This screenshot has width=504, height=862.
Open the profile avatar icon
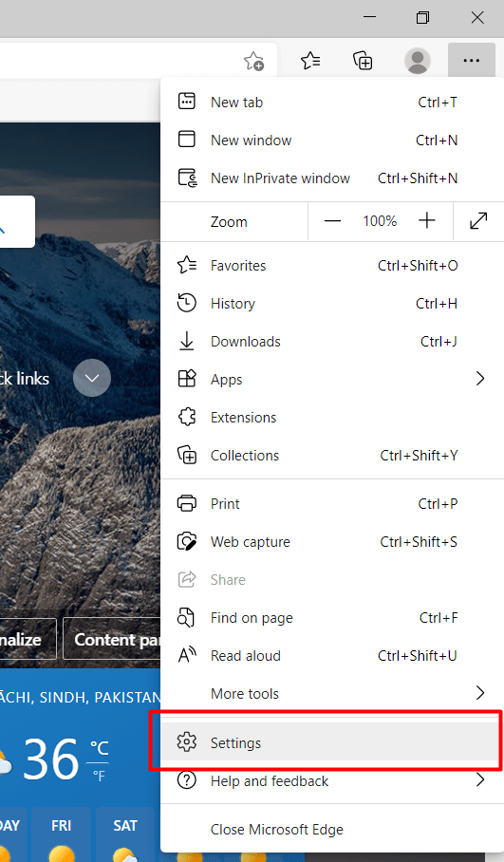[418, 61]
